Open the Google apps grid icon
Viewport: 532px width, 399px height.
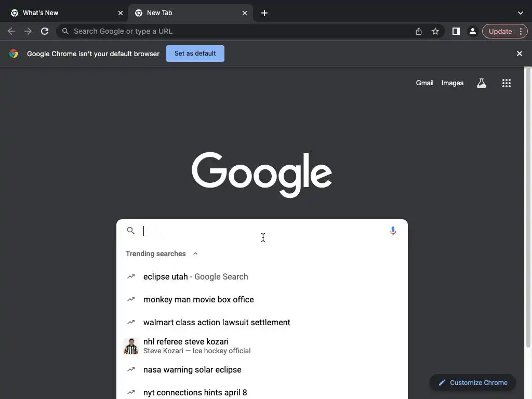click(507, 83)
